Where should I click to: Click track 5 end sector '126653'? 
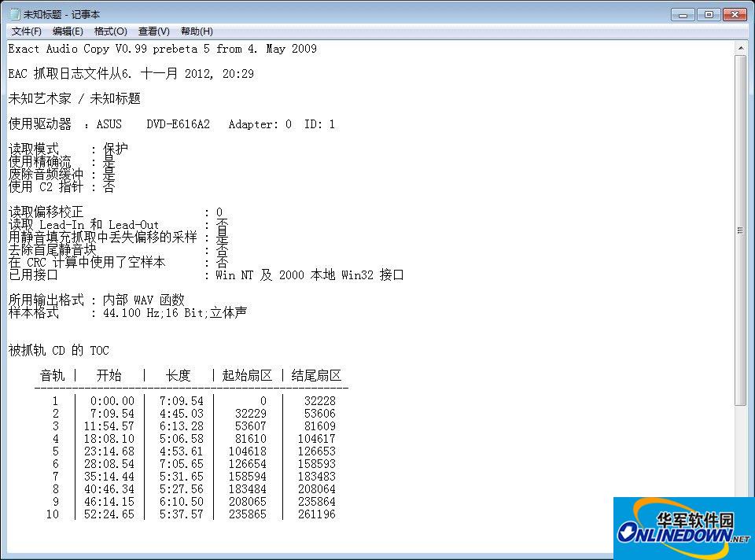point(317,451)
